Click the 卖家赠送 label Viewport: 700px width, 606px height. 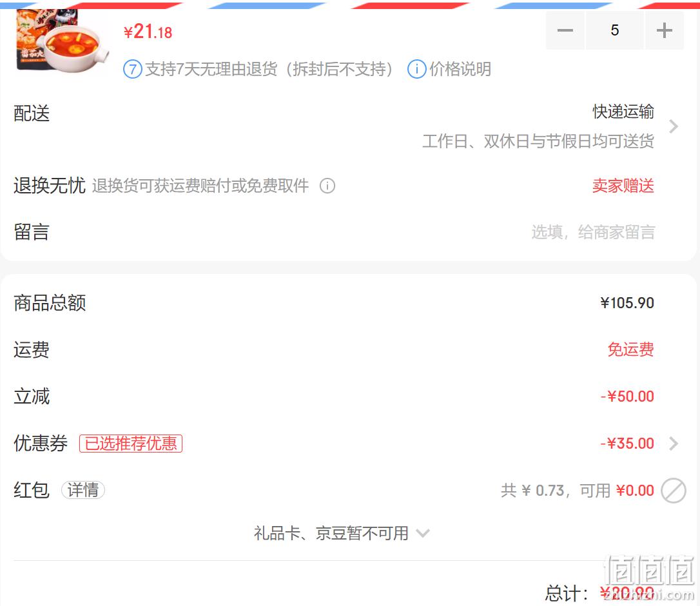pyautogui.click(x=623, y=185)
